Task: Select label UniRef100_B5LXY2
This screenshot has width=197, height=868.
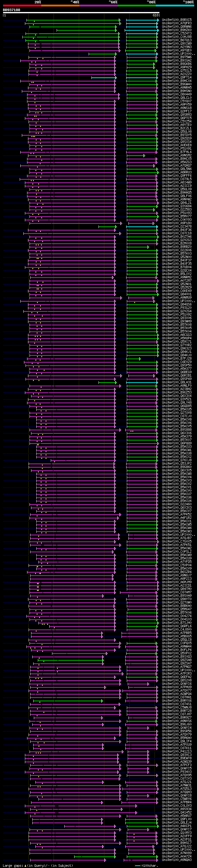Action: point(177,274)
